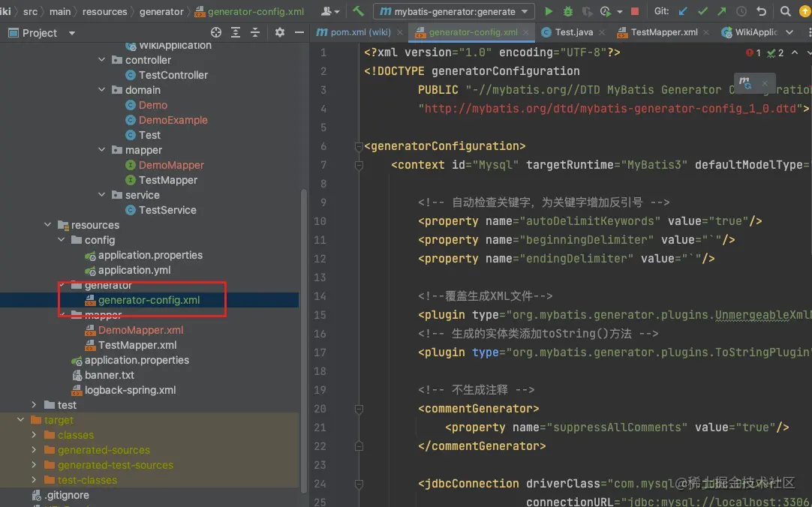The image size is (812, 507).
Task: Fold the jdbcConnection tag at line 24
Action: tap(359, 484)
